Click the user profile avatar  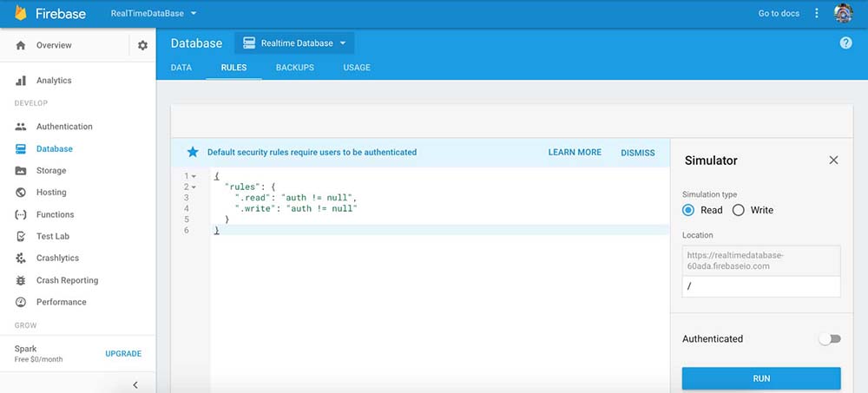844,14
